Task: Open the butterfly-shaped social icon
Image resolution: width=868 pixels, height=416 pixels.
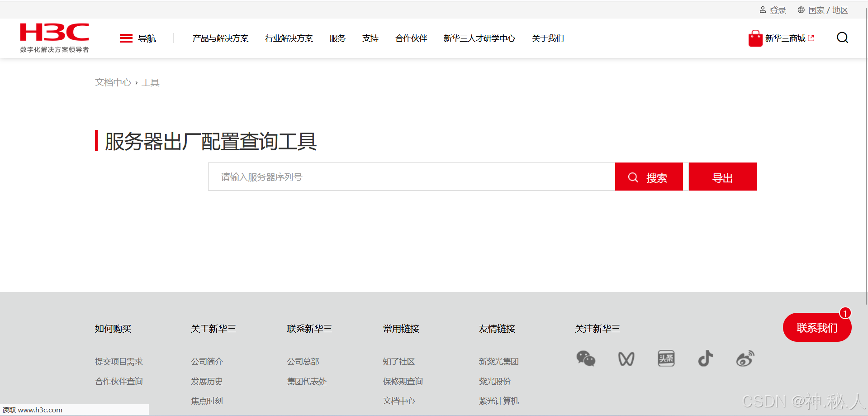Action: click(x=626, y=359)
